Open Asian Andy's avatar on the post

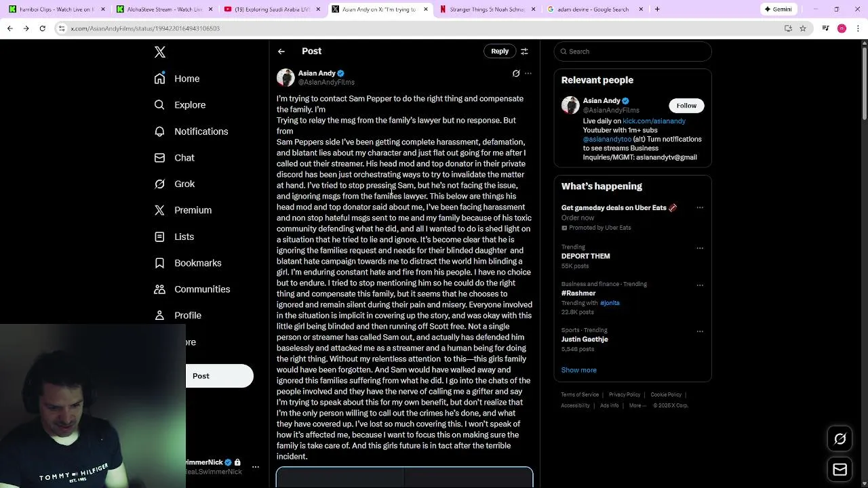[x=285, y=77]
